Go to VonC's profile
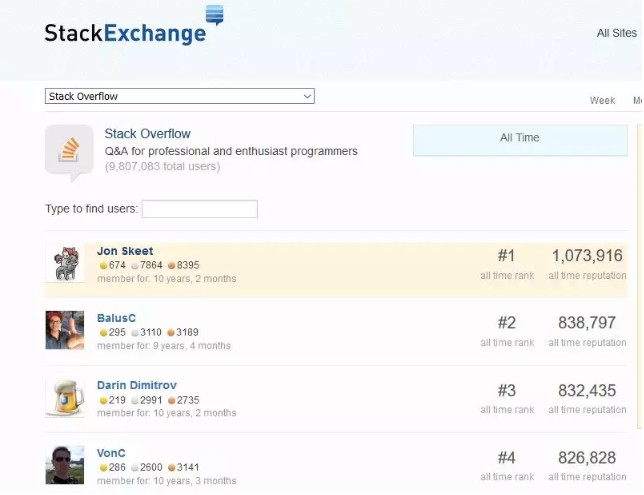The height and width of the screenshot is (495, 644). [x=111, y=452]
